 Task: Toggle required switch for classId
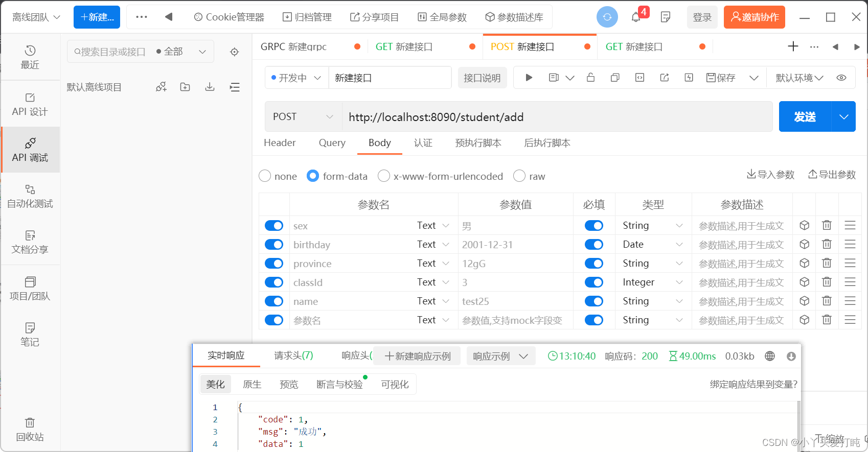[594, 282]
